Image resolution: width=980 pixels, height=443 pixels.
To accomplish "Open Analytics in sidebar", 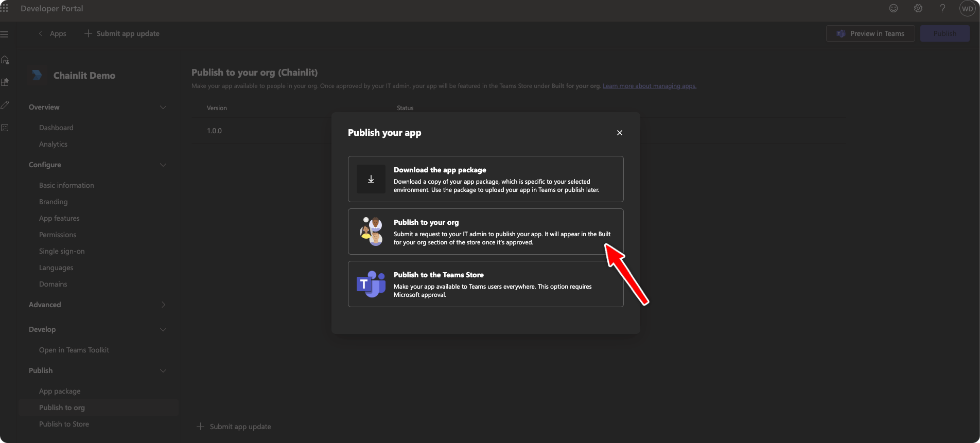I will [x=53, y=144].
